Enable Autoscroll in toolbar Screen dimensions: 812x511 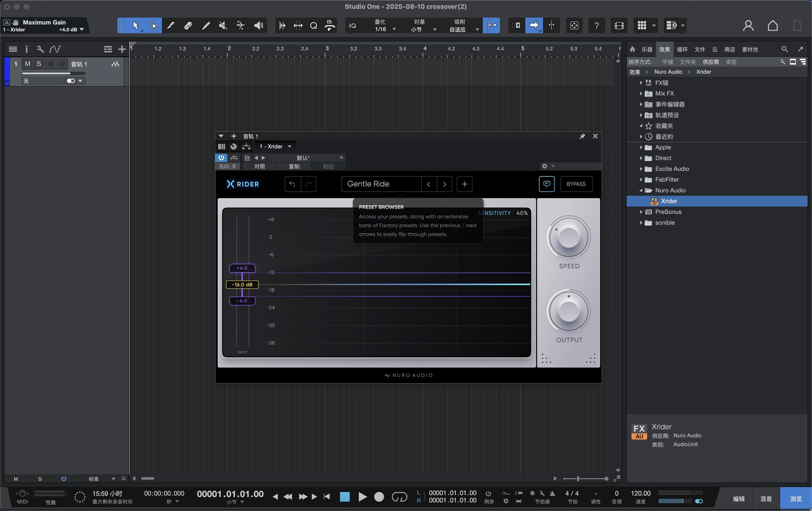coord(534,26)
